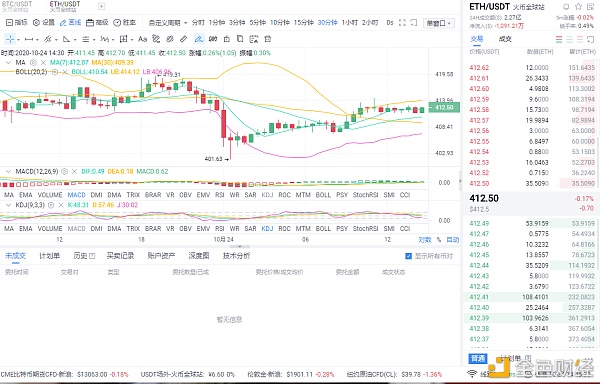Click the delete drawings trash icon
The height and width of the screenshot is (384, 600).
tap(268, 39)
